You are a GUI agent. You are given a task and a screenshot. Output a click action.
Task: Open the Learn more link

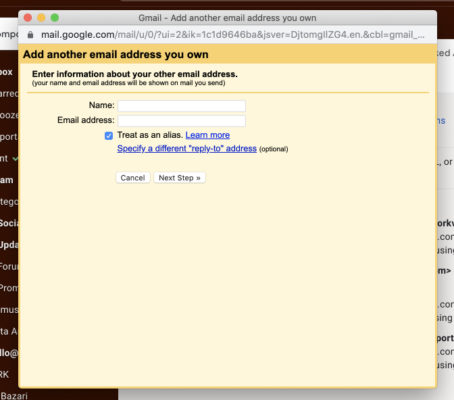(207, 135)
